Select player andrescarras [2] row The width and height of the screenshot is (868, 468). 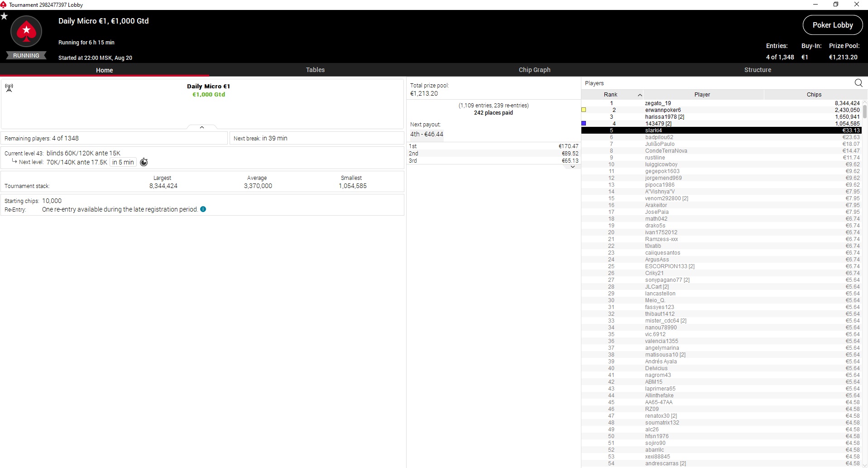click(x=721, y=463)
